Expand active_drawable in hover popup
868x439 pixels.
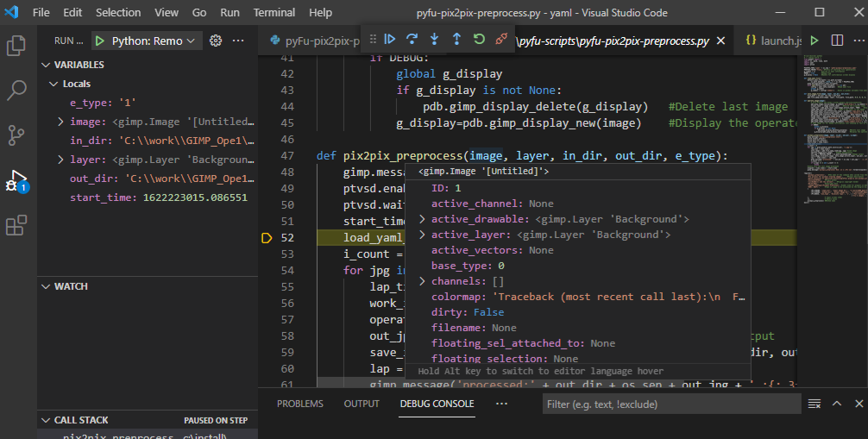coord(423,219)
